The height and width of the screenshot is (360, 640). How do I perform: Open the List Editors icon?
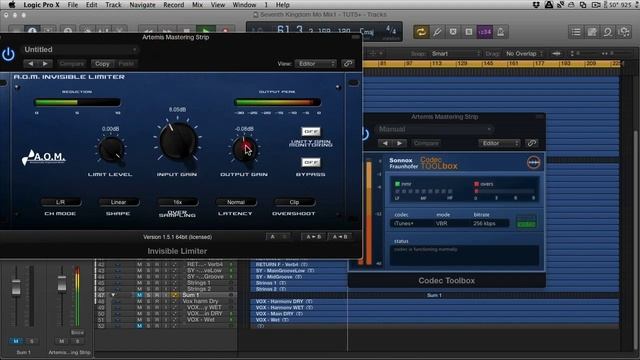click(576, 32)
